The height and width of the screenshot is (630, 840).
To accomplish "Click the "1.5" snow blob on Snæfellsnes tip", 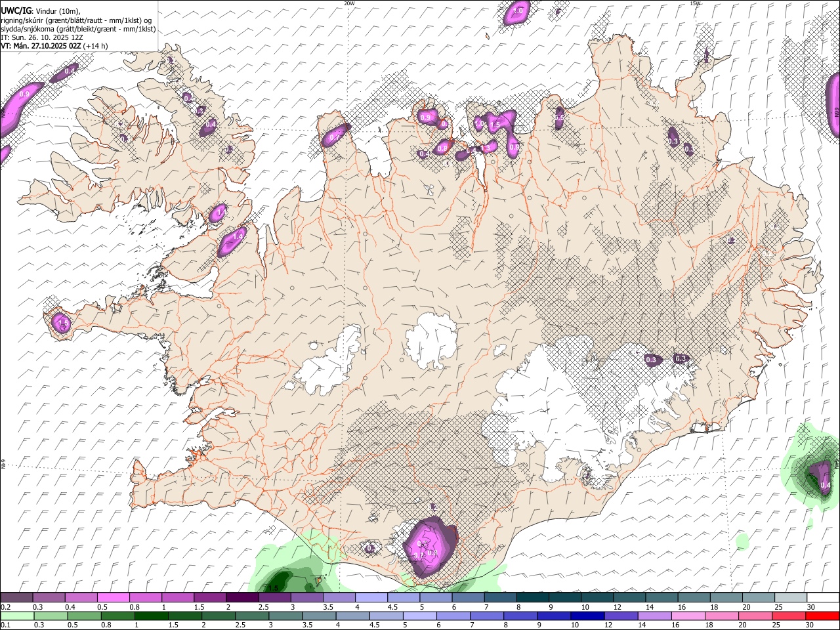I will click(61, 323).
